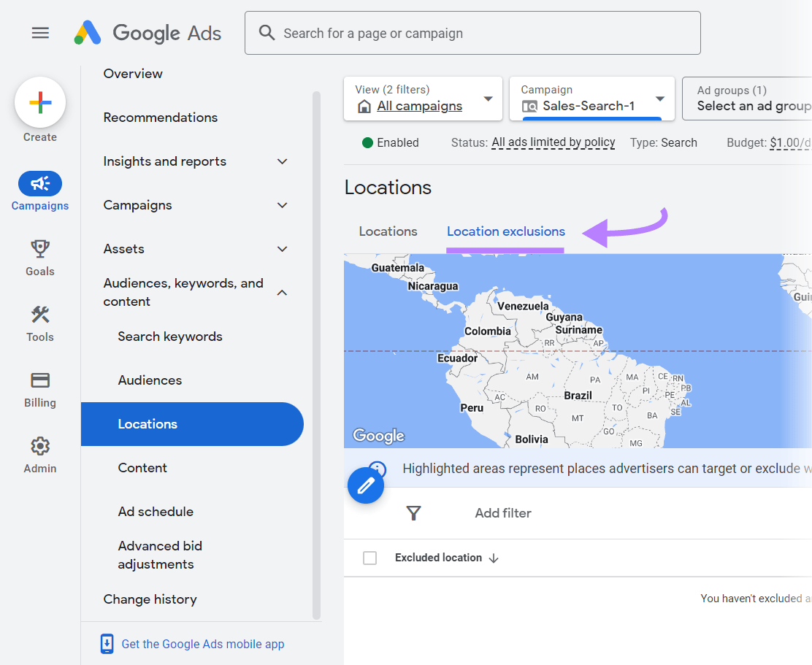812x665 pixels.
Task: Select the header checkbox in the exclusions table
Action: 369,557
